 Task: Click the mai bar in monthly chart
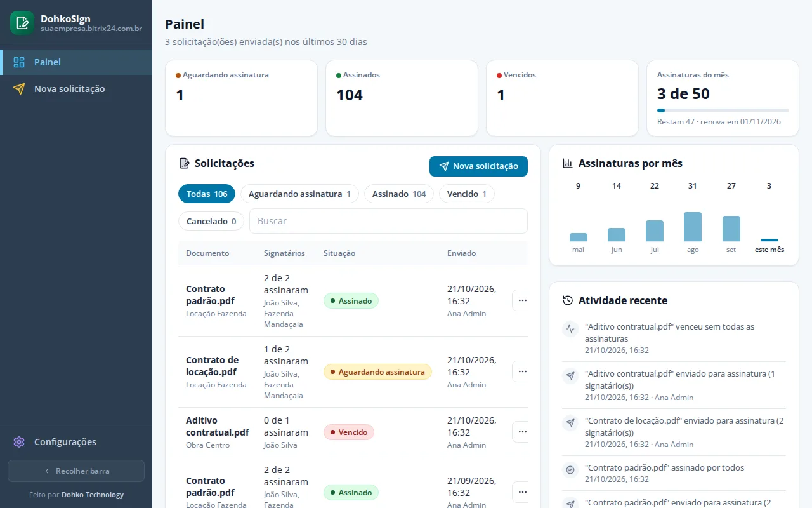(579, 237)
